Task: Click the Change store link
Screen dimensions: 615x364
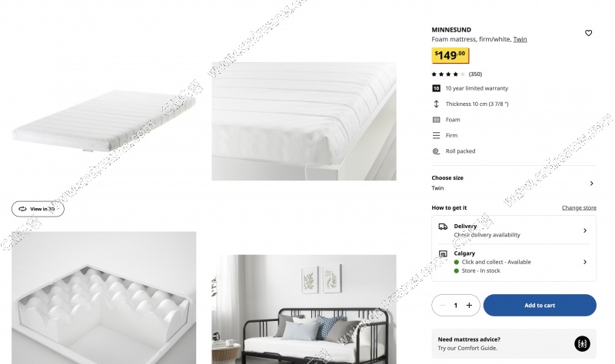Action: 579,207
